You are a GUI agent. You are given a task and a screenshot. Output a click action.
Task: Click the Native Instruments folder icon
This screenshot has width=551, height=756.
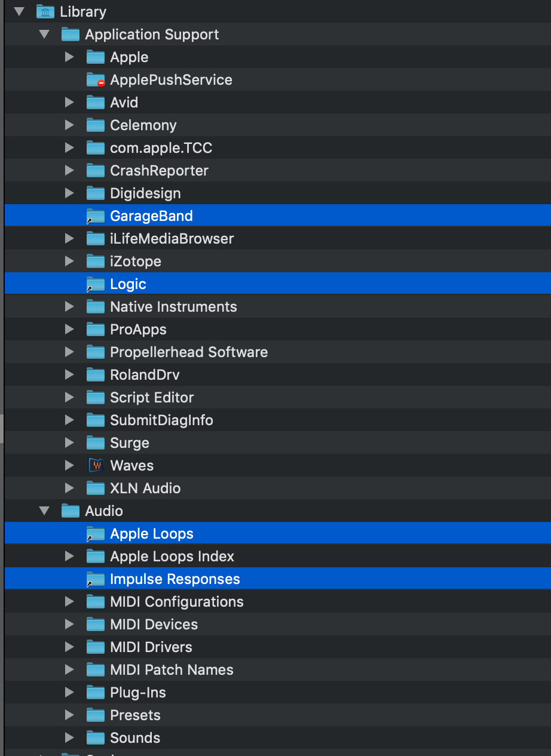[x=96, y=307]
